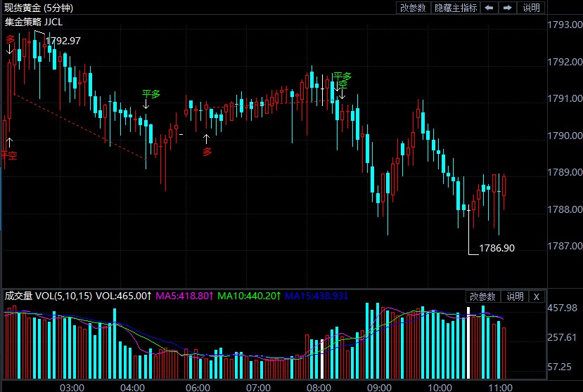Close the volume panel with X
Screen dimensions: 583x392
536,296
